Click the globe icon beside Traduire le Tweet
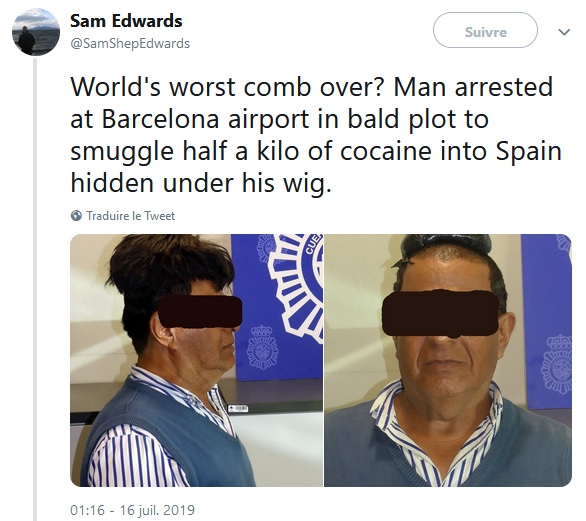This screenshot has height=521, width=586. point(76,216)
